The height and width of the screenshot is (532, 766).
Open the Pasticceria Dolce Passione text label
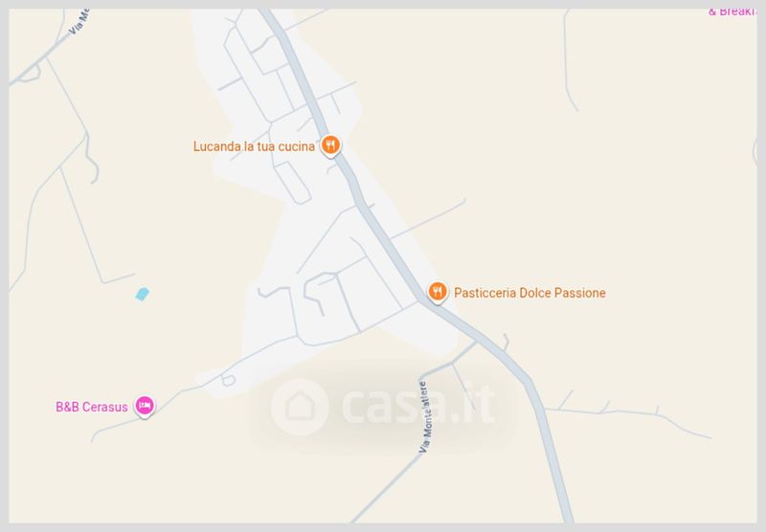point(529,293)
